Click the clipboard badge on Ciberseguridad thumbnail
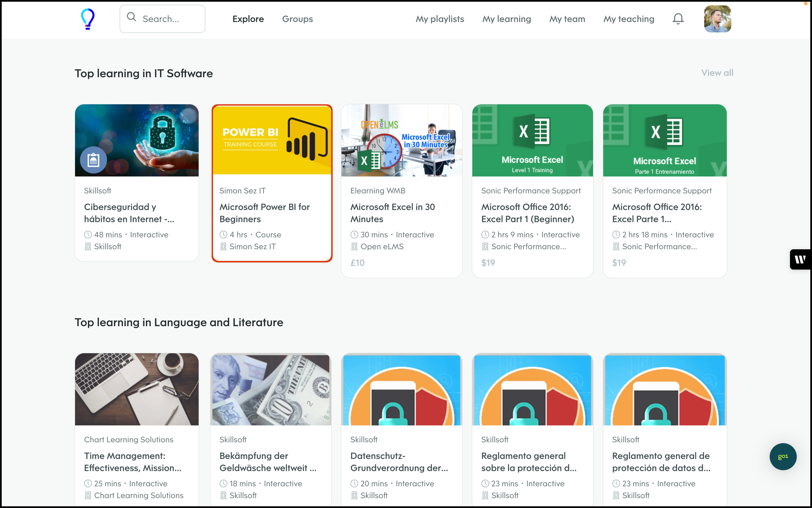This screenshot has width=812, height=508. click(93, 160)
